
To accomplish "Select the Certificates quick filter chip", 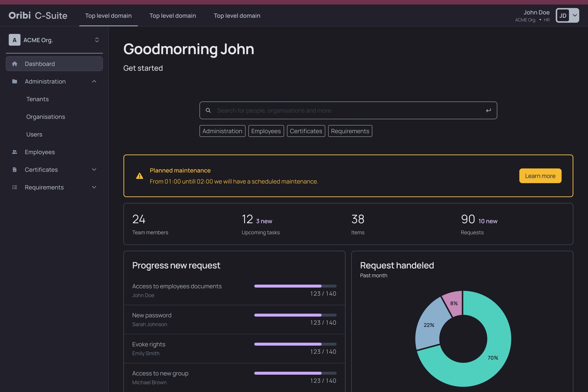I will [x=306, y=131].
